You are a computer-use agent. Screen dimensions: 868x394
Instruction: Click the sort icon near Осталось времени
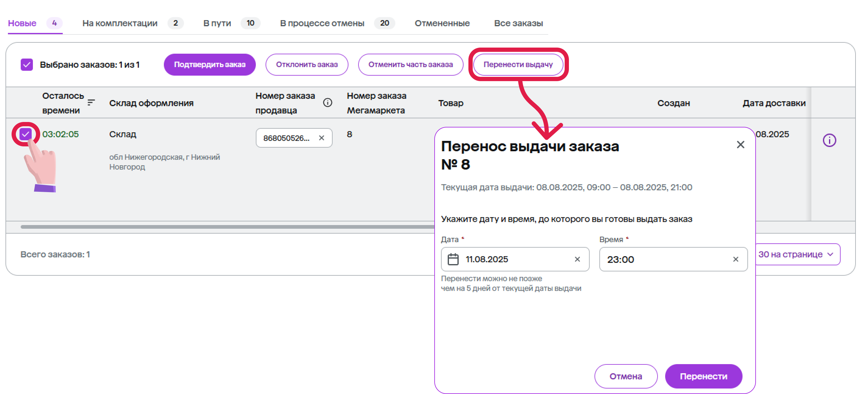(x=91, y=102)
